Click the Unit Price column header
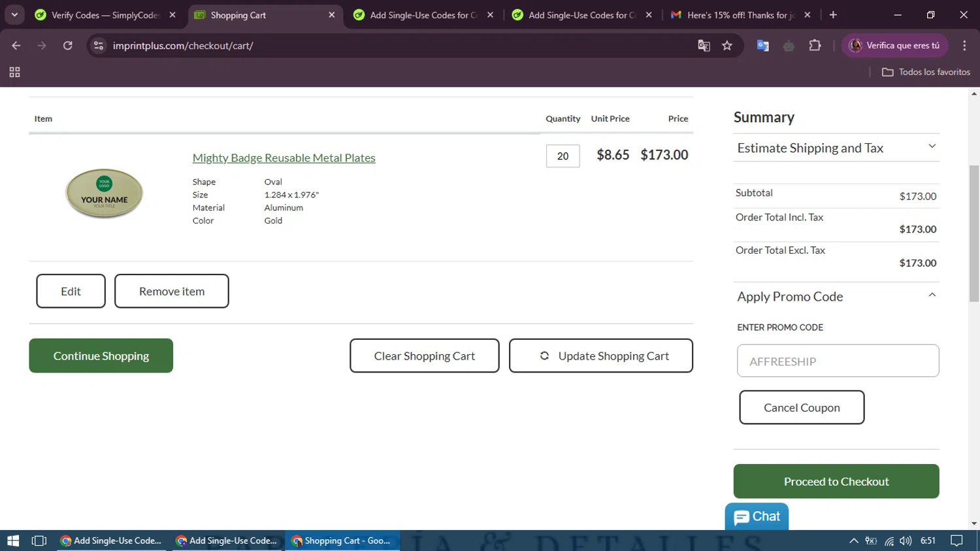Image resolution: width=980 pixels, height=551 pixels. point(610,118)
